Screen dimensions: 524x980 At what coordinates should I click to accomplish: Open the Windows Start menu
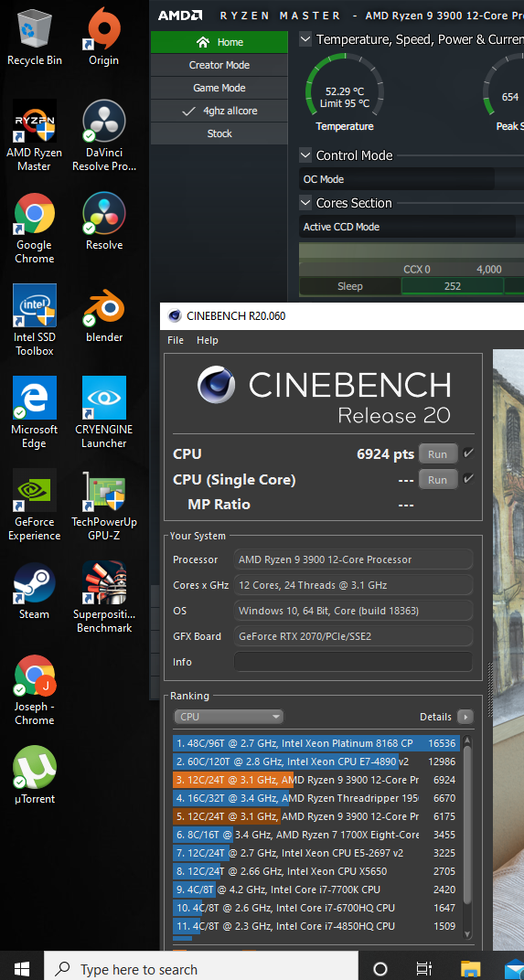click(21, 967)
